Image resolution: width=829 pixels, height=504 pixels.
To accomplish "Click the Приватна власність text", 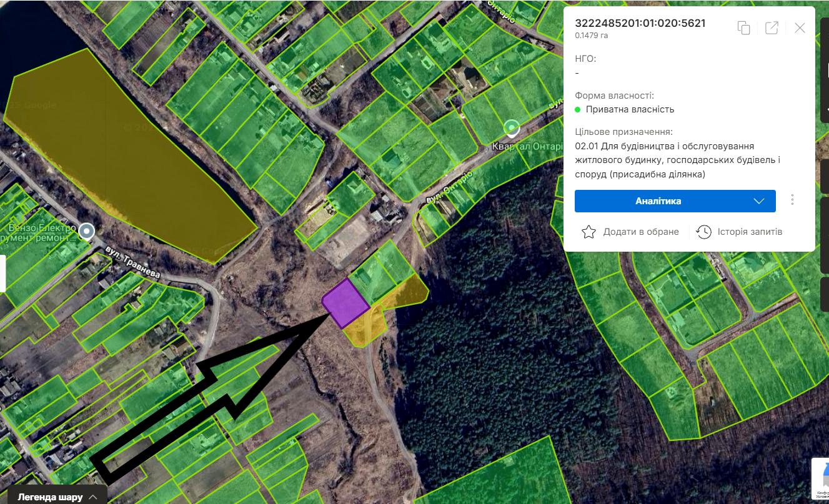I will tap(630, 109).
